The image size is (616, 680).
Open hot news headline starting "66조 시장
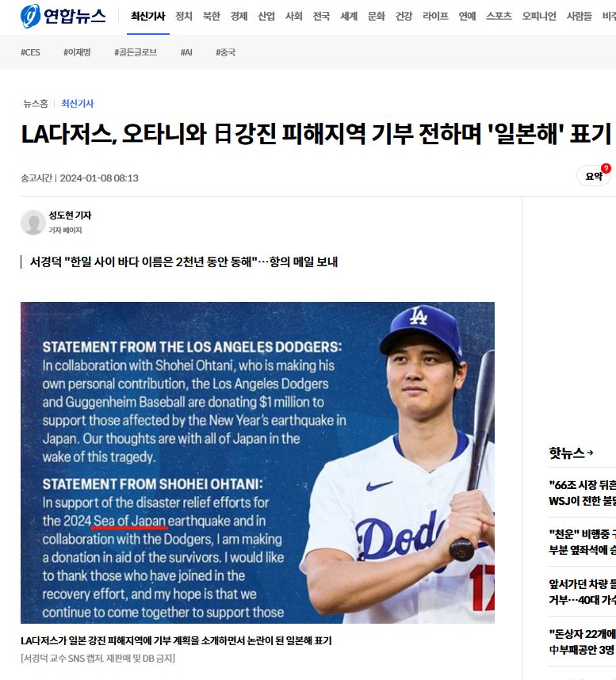click(x=582, y=493)
